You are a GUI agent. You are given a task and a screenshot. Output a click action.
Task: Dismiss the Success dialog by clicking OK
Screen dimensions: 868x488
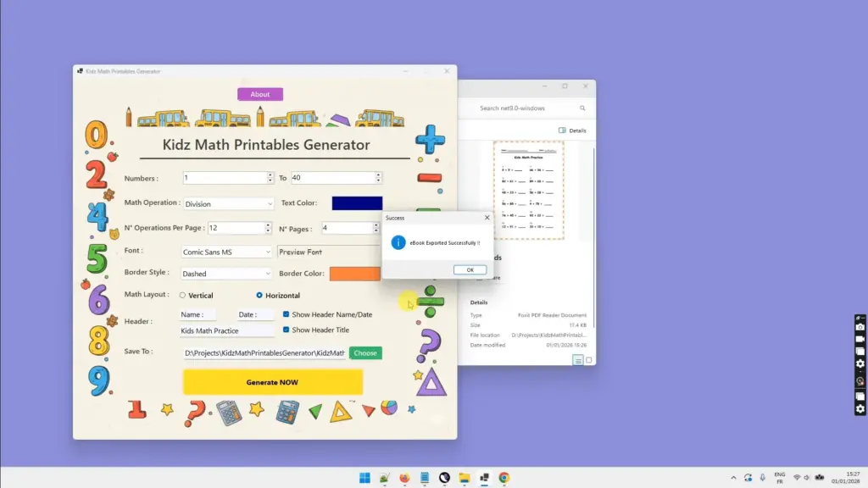(x=470, y=269)
